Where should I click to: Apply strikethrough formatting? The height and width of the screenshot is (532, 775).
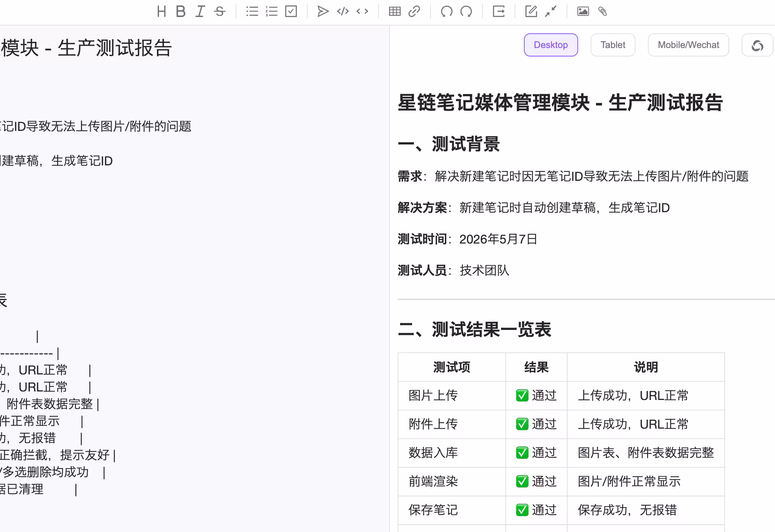(220, 12)
